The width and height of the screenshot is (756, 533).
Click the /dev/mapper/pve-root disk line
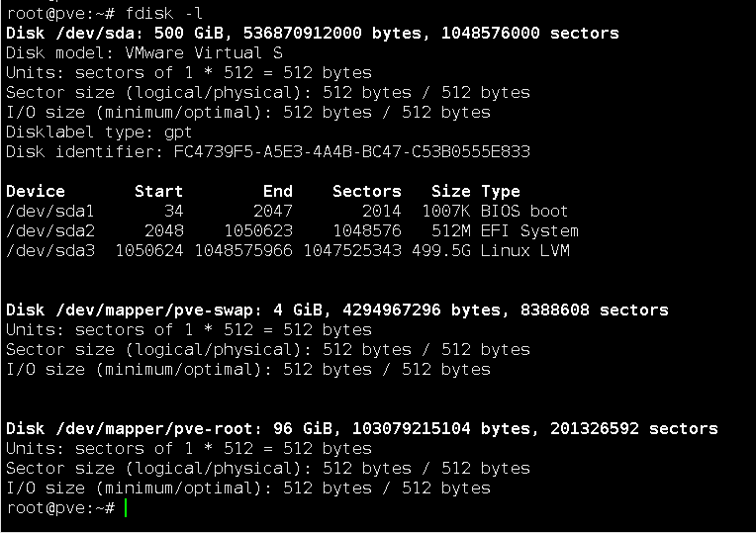361,429
